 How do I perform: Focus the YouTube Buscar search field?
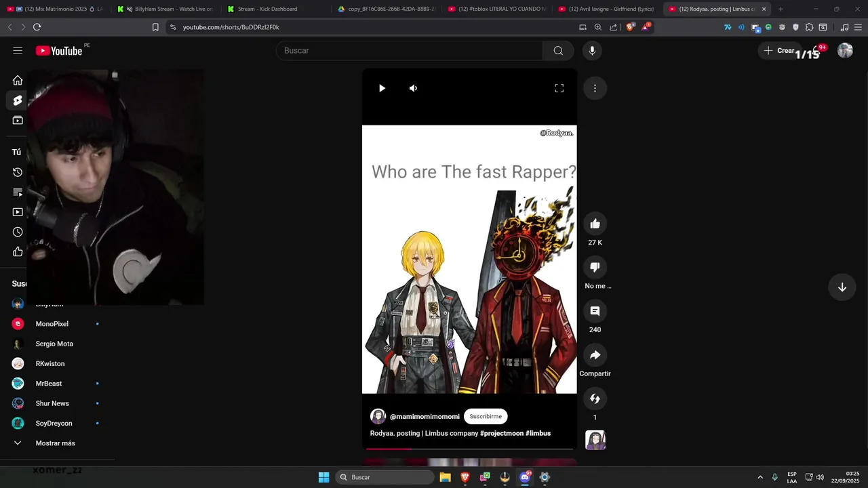409,51
